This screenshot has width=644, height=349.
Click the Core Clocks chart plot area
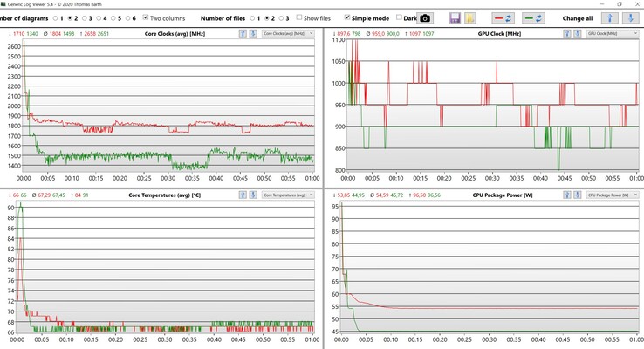point(168,106)
